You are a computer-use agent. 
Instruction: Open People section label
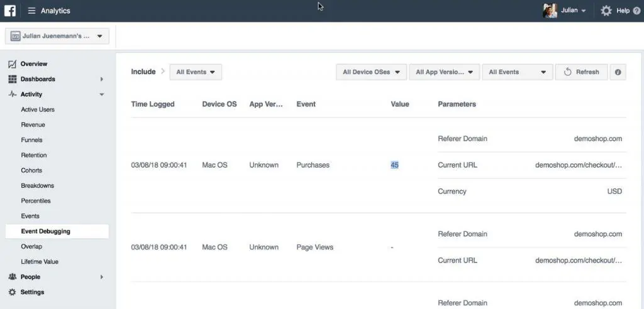tap(30, 277)
